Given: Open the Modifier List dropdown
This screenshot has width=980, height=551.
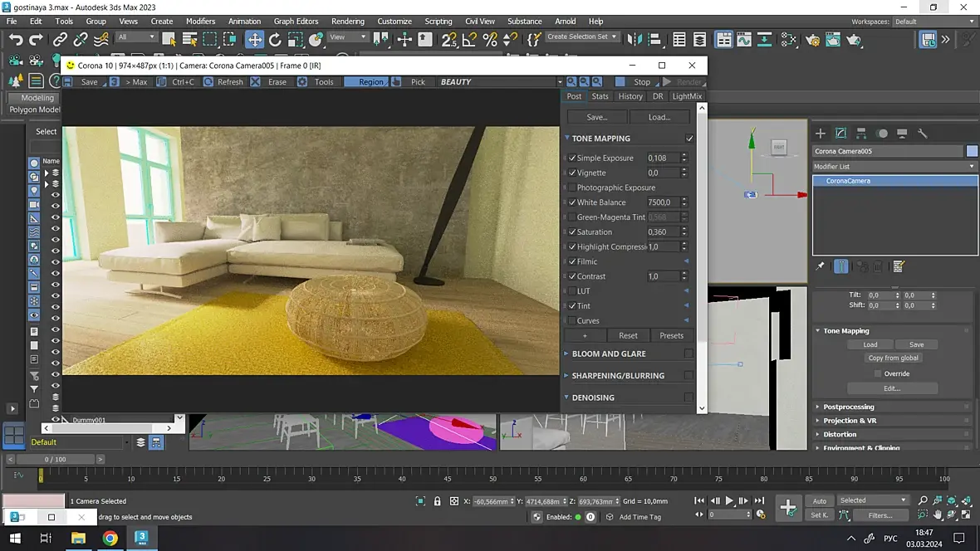Looking at the screenshot, I should pos(894,167).
